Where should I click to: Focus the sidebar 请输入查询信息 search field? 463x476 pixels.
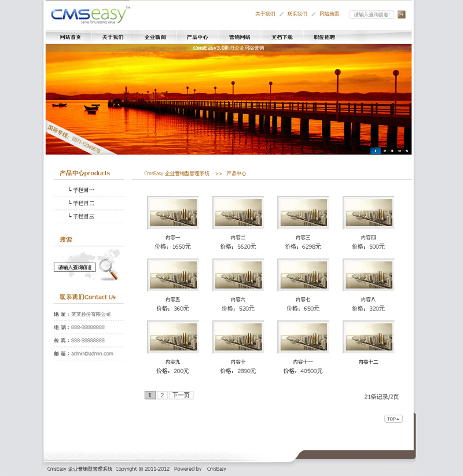pyautogui.click(x=75, y=267)
